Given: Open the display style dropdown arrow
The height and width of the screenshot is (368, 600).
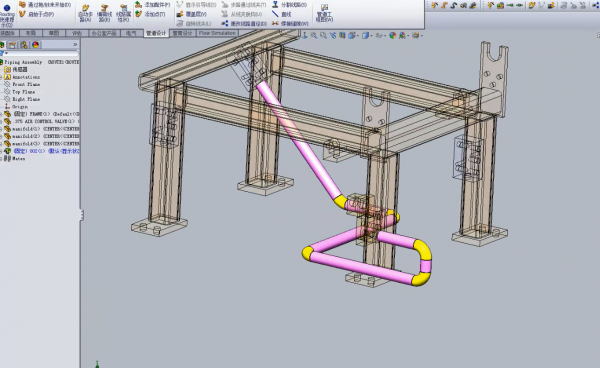Looking at the screenshot, I should (371, 36).
